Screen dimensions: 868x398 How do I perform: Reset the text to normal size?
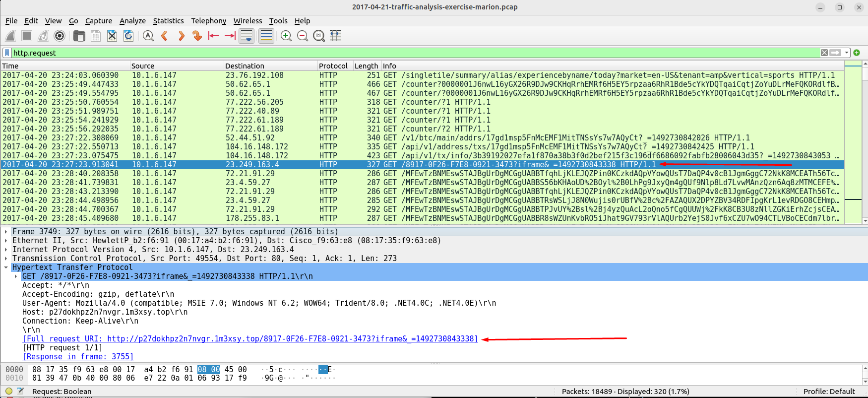319,36
